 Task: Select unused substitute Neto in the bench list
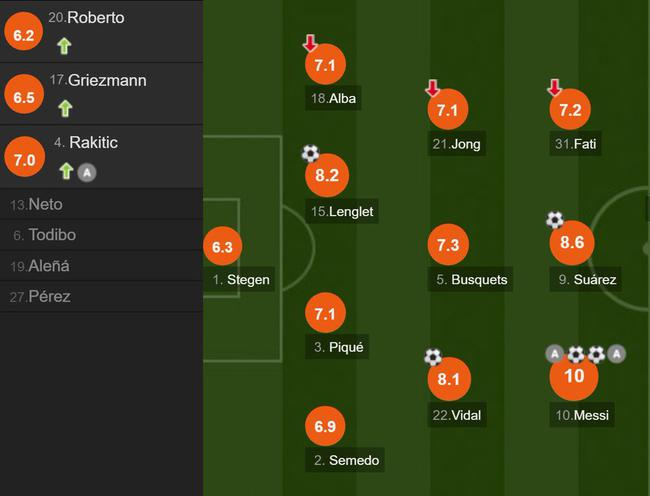point(38,204)
